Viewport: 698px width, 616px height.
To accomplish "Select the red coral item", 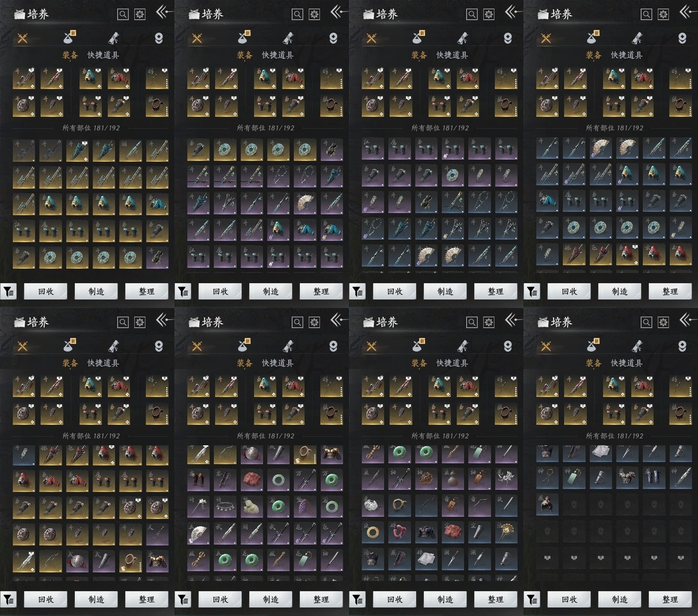I will [399, 532].
